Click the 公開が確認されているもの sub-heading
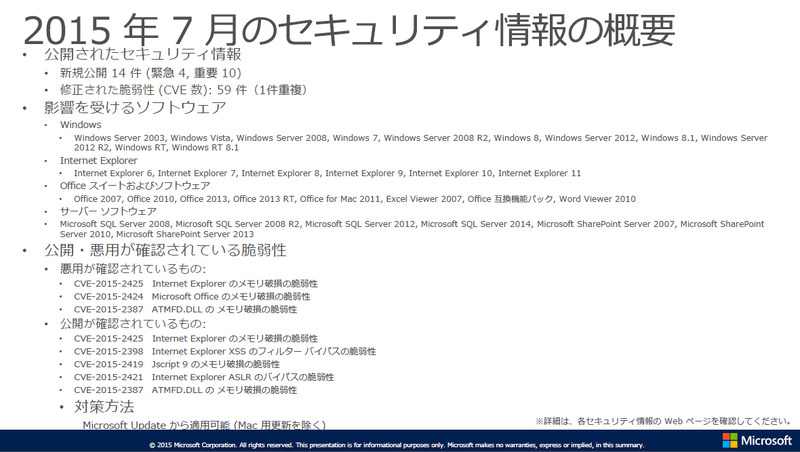The height and width of the screenshot is (452, 800). point(133,325)
